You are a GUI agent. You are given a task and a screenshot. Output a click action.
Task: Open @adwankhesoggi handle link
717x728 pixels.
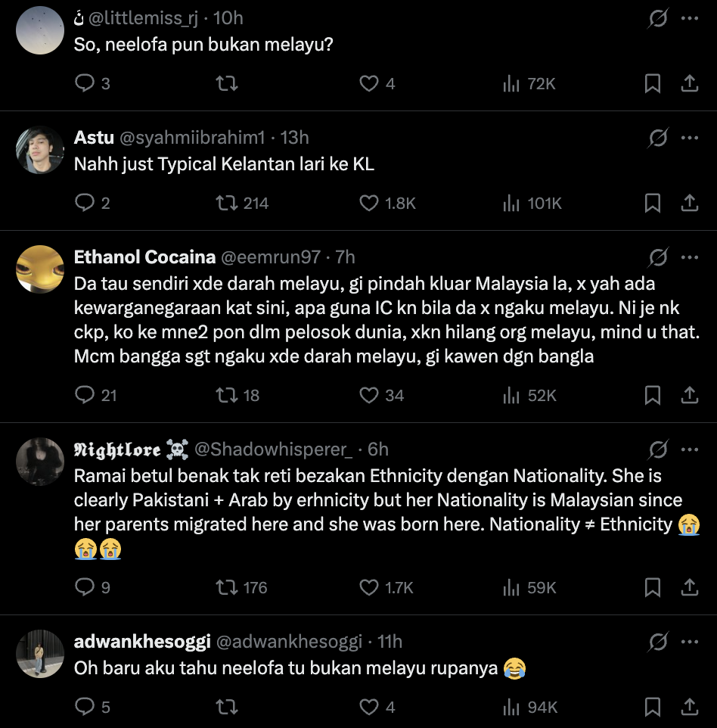tap(289, 642)
